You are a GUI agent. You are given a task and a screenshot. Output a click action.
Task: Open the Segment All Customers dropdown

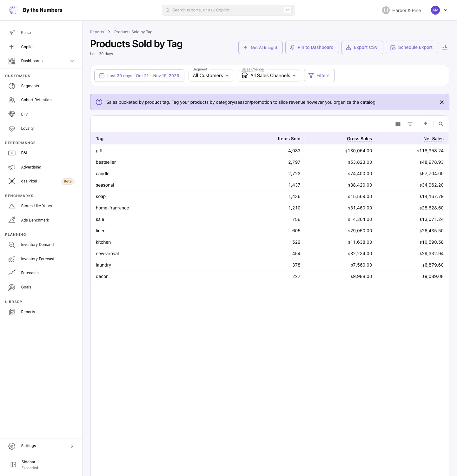pyautogui.click(x=211, y=76)
